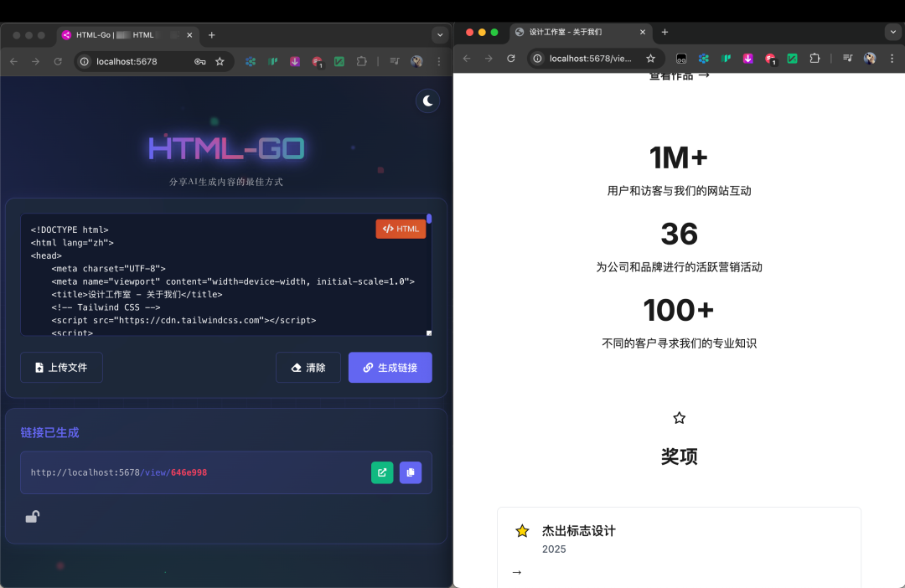Click the teal bars extension in right window
905x588 pixels.
[726, 59]
